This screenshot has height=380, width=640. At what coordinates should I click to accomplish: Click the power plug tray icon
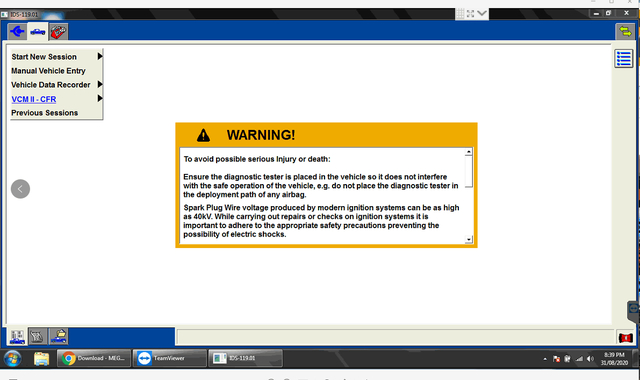[567, 359]
